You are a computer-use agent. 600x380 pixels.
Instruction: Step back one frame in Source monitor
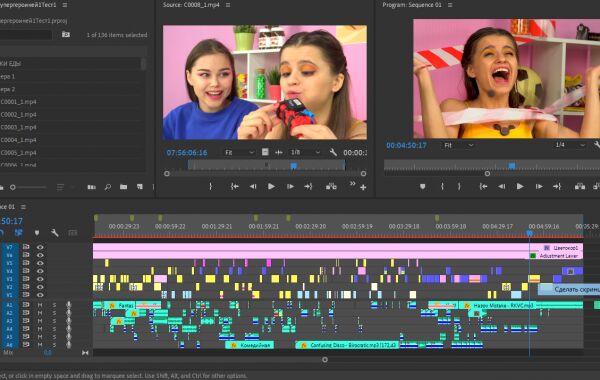tap(253, 186)
